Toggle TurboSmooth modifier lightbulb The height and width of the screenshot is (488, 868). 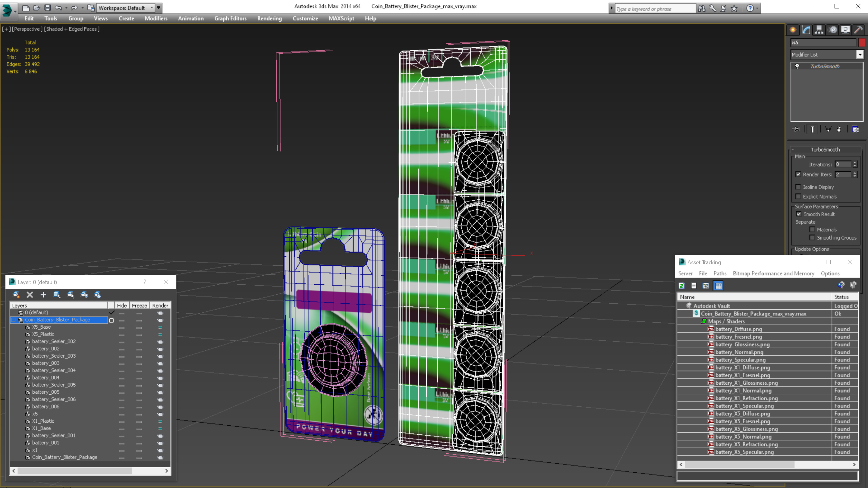(797, 66)
